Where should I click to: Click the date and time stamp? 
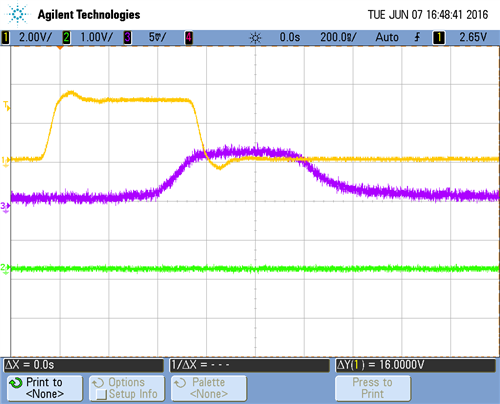[428, 15]
